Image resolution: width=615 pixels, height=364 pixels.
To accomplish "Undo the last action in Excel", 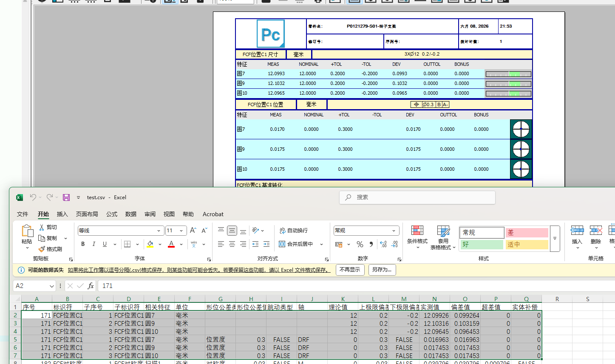I will click(33, 197).
